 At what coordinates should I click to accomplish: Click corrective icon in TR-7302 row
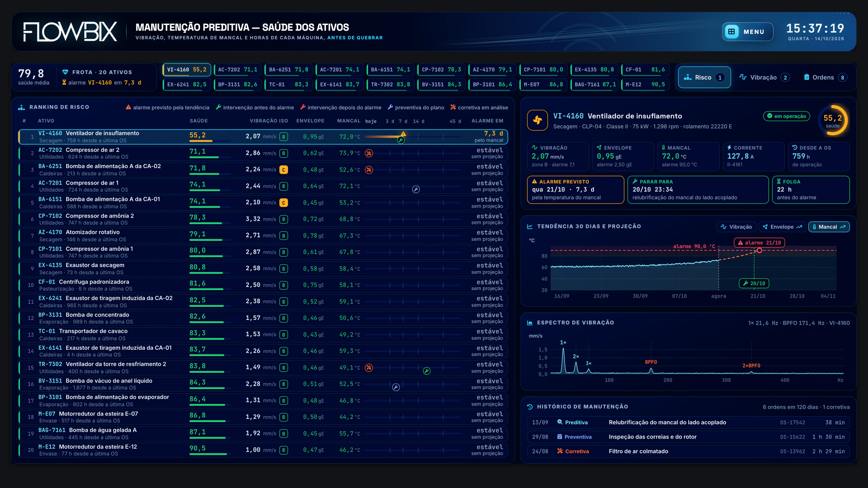(369, 368)
